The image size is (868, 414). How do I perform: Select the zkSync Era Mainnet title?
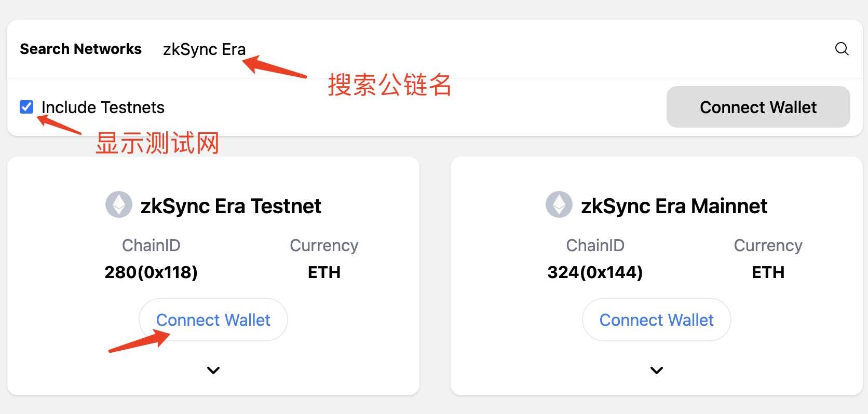click(x=674, y=206)
